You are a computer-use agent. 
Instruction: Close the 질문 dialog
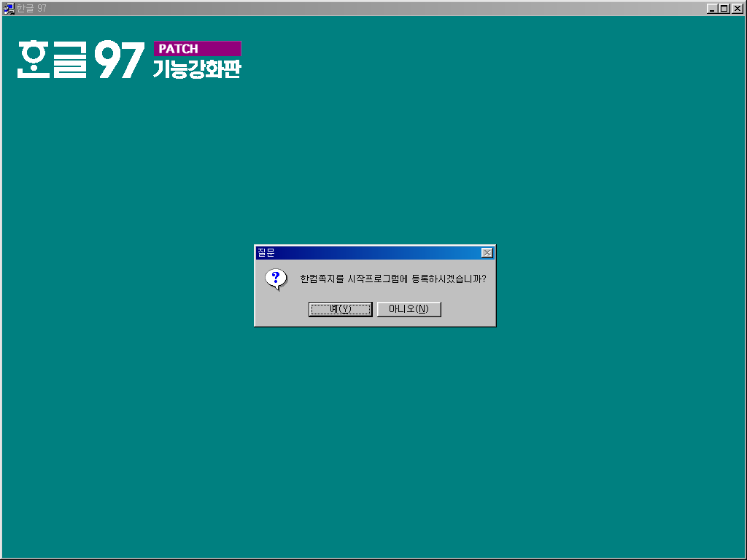coord(487,253)
